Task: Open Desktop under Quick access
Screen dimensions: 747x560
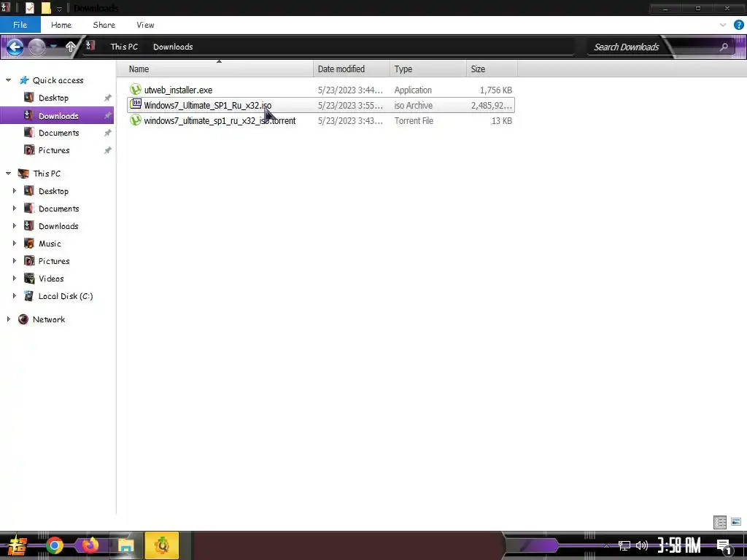Action: tap(53, 98)
